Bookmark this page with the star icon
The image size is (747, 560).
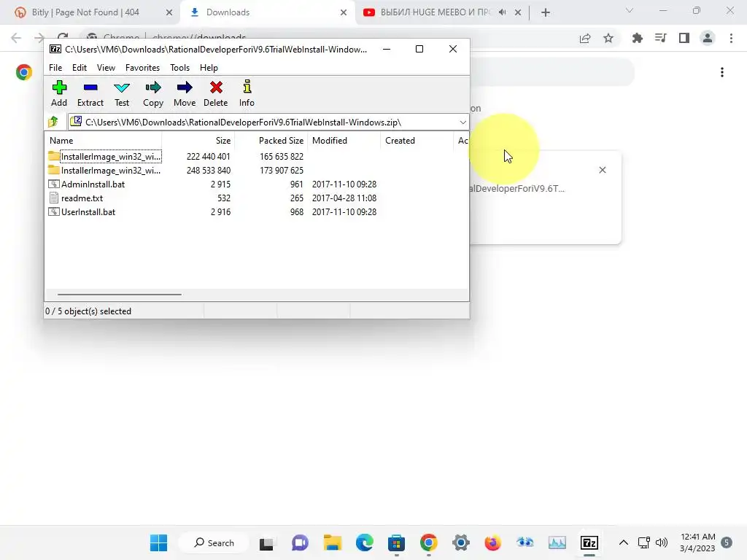point(608,38)
